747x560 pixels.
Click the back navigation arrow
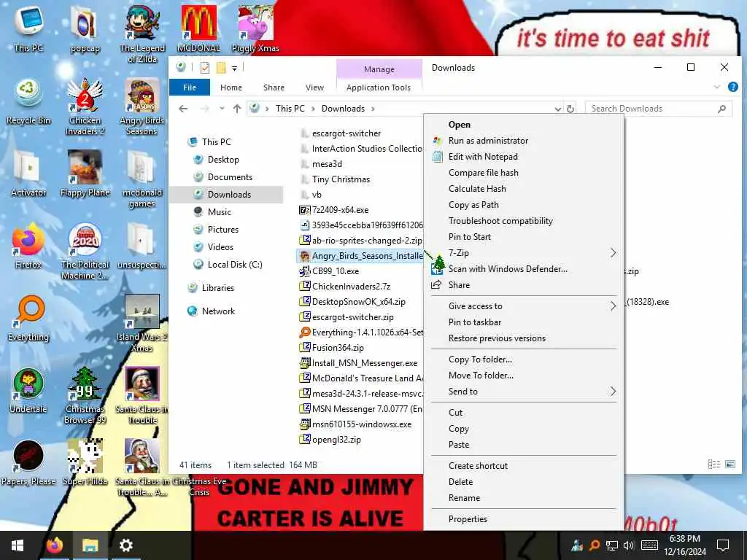point(183,109)
